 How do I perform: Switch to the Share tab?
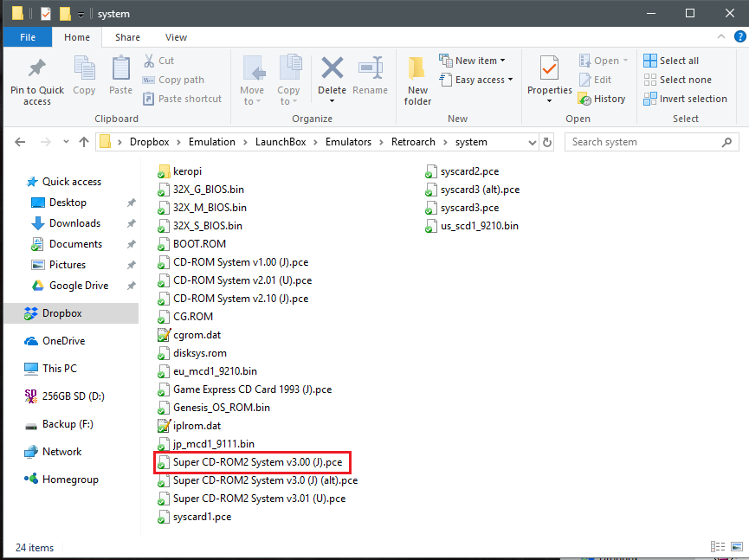coord(127,37)
